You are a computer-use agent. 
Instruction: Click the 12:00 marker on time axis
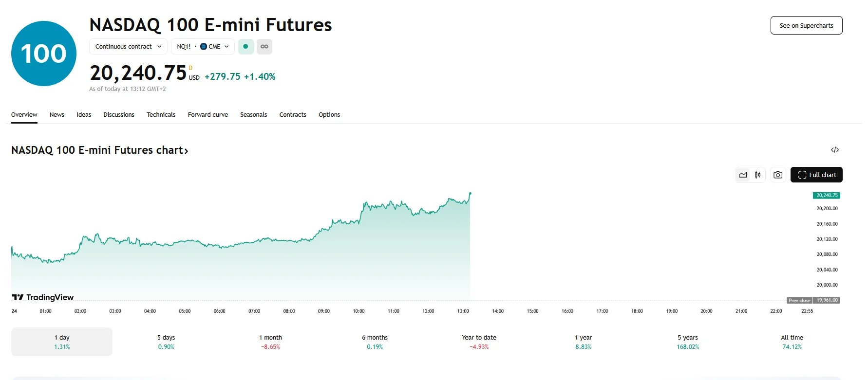coord(428,311)
